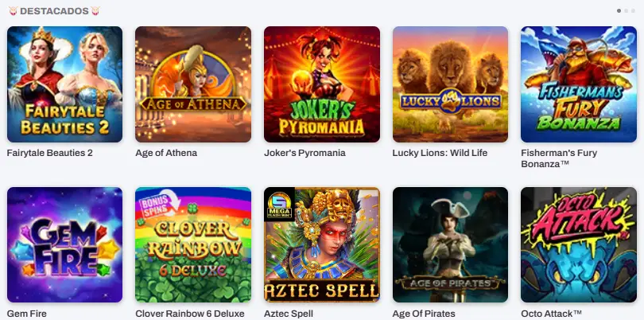Launch Age of Athena game tile
The width and height of the screenshot is (644, 320).
click(193, 84)
